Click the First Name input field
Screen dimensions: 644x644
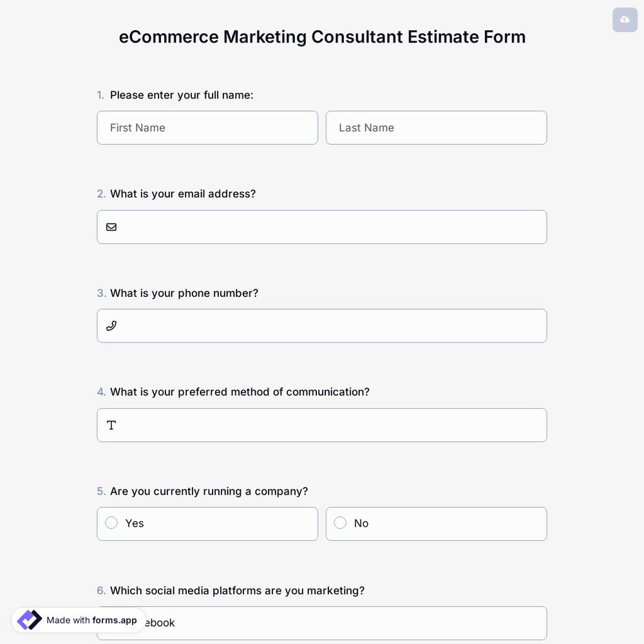pyautogui.click(x=207, y=128)
